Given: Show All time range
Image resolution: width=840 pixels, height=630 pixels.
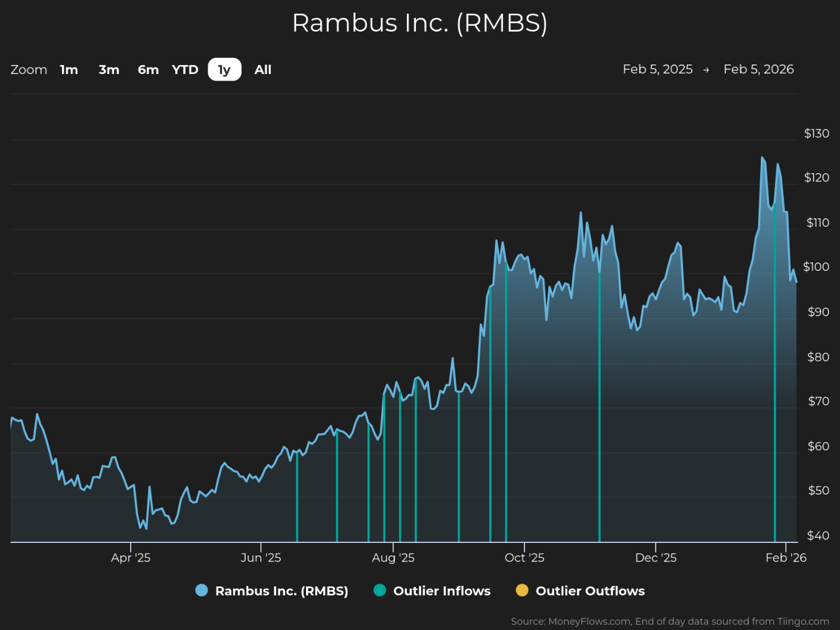Looking at the screenshot, I should (x=263, y=70).
